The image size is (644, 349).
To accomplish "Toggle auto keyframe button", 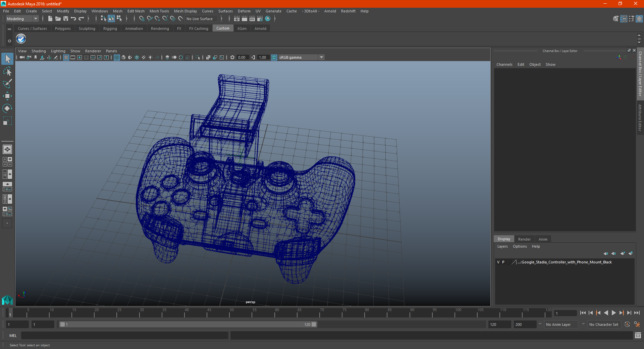I will coord(627,325).
